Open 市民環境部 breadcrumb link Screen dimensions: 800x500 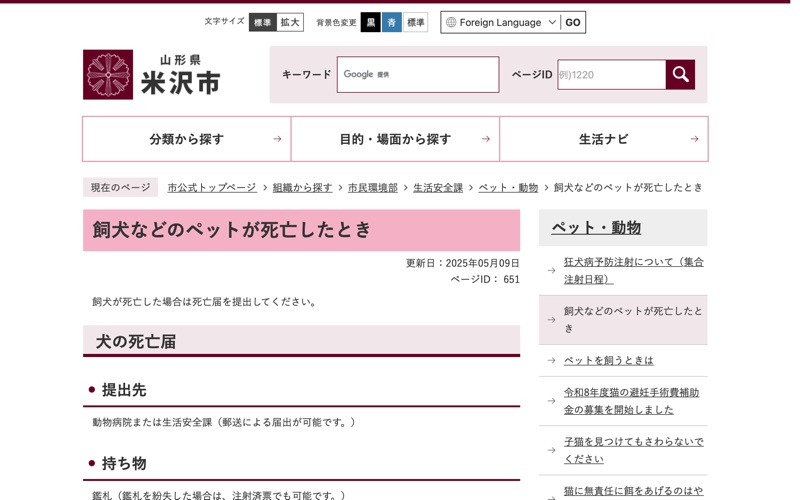click(x=373, y=188)
